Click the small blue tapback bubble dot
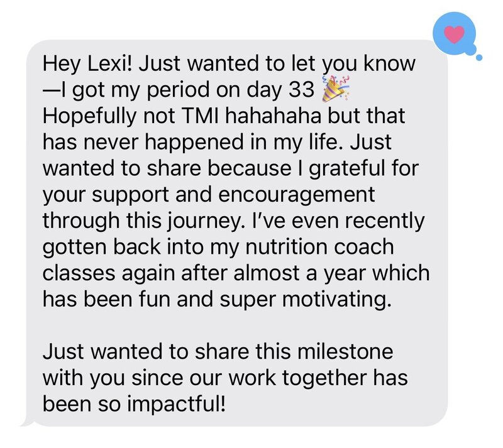This screenshot has width=503, height=448. click(x=478, y=59)
